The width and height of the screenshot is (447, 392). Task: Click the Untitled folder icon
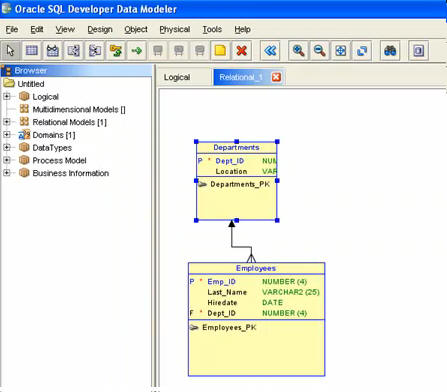tap(9, 83)
